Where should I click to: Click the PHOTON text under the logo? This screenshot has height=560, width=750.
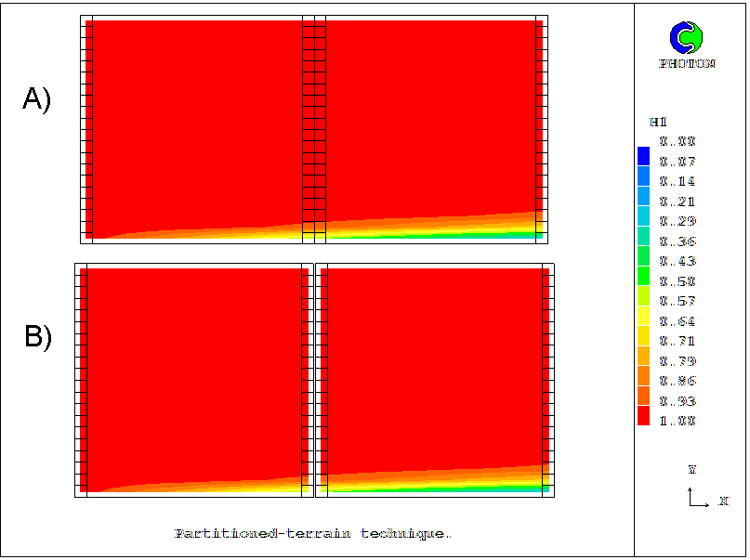tap(687, 64)
